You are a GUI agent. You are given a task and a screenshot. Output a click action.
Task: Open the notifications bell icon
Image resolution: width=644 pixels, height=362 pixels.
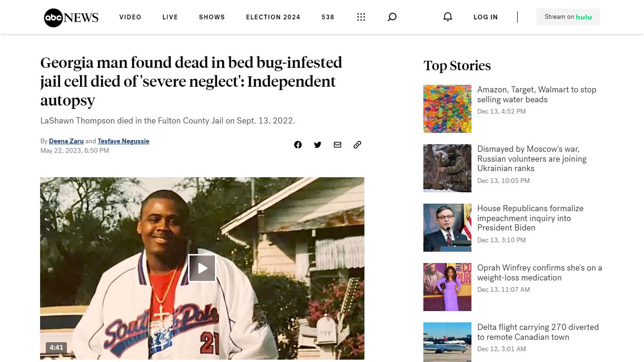coord(448,17)
